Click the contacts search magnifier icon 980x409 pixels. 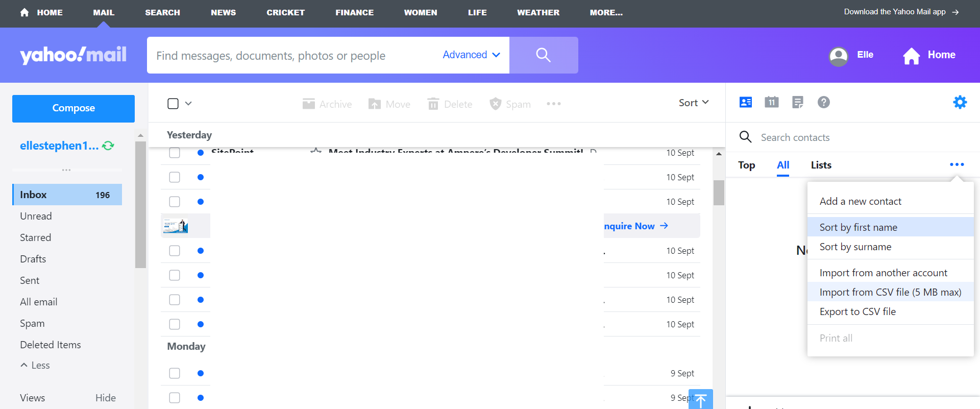click(746, 137)
